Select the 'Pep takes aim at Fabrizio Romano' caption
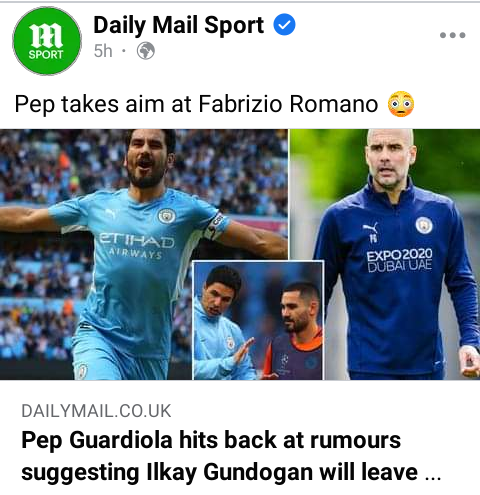 pyautogui.click(x=196, y=104)
